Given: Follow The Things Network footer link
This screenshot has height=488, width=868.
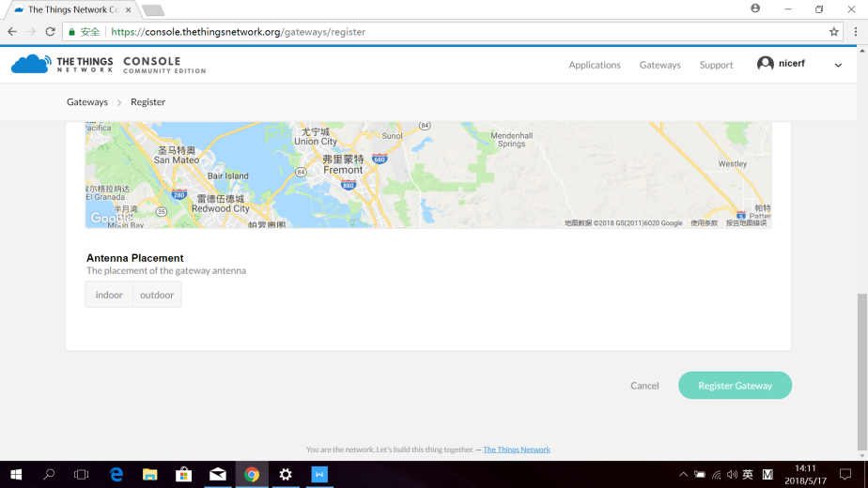Looking at the screenshot, I should pyautogui.click(x=517, y=450).
